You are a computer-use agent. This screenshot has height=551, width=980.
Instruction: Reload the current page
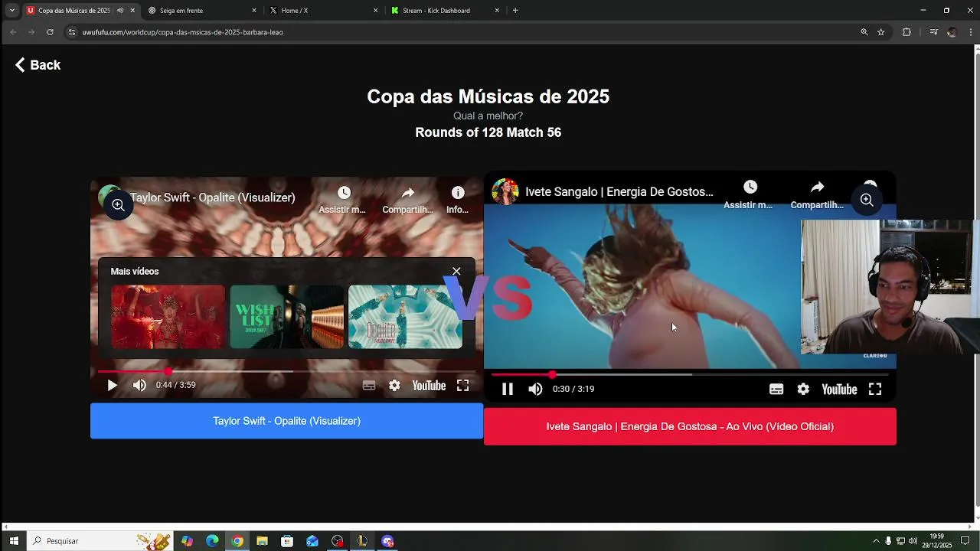click(50, 32)
